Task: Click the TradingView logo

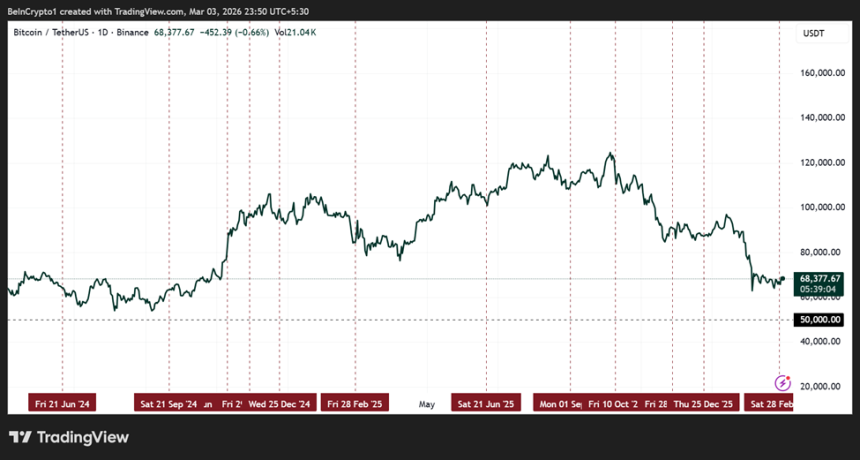Action: (69, 437)
